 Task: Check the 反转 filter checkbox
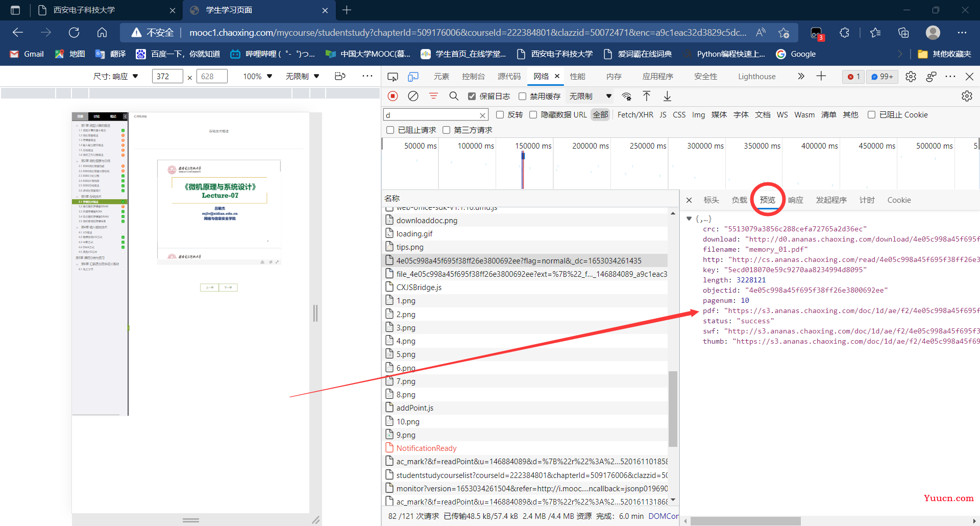[x=500, y=115]
